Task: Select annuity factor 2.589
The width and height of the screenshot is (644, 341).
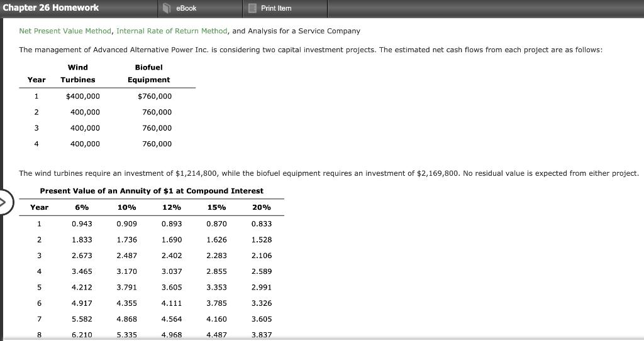Action: coord(261,272)
